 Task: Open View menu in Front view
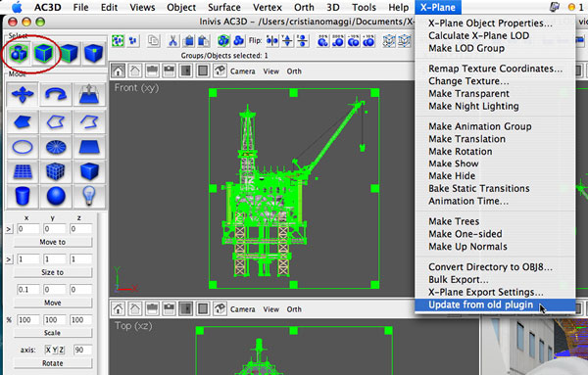coord(271,71)
